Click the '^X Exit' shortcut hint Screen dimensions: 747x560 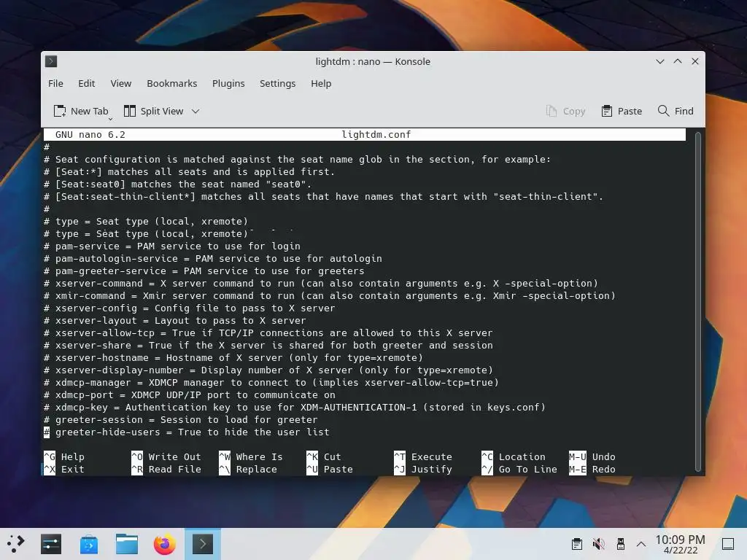pos(64,469)
